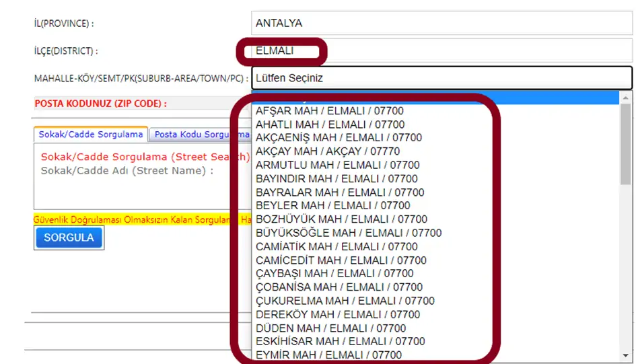Pick BEYLER MAH from the neighborhood list

pyautogui.click(x=332, y=205)
